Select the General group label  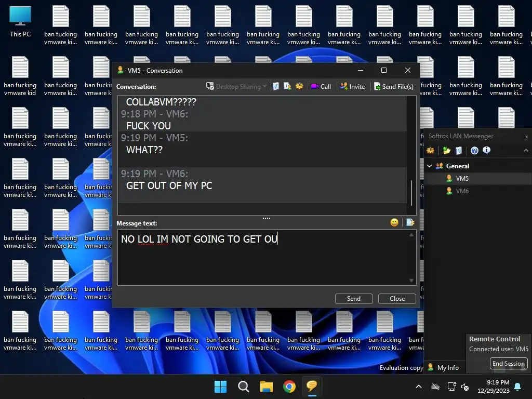tap(458, 166)
